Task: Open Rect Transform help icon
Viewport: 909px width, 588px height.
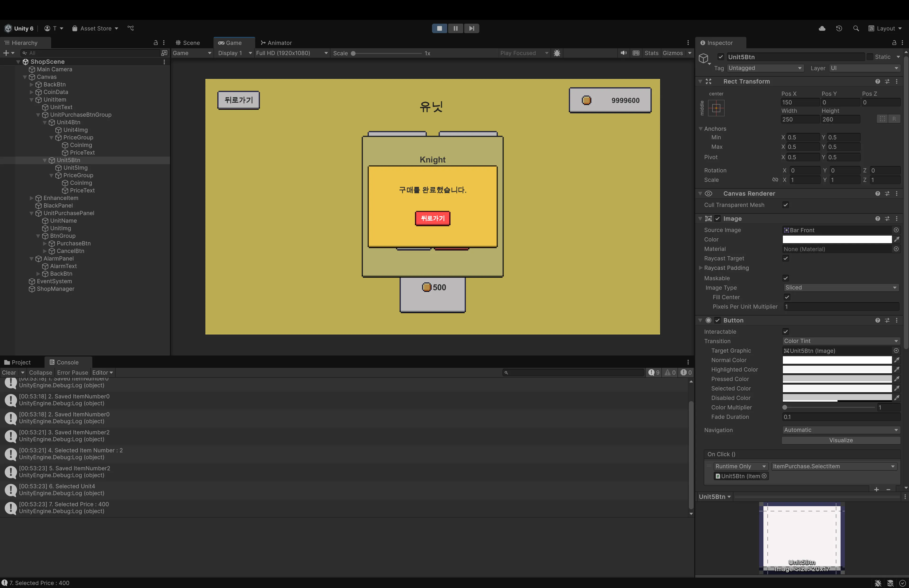Action: [877, 81]
